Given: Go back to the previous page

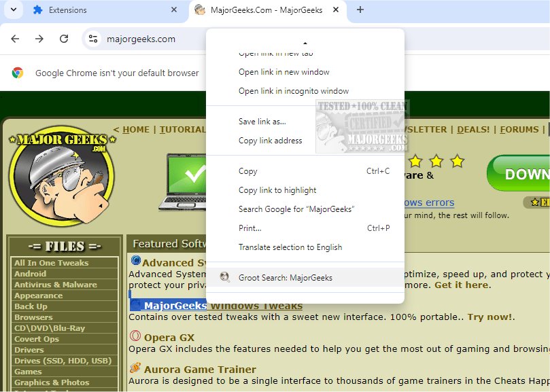Looking at the screenshot, I should (x=15, y=39).
